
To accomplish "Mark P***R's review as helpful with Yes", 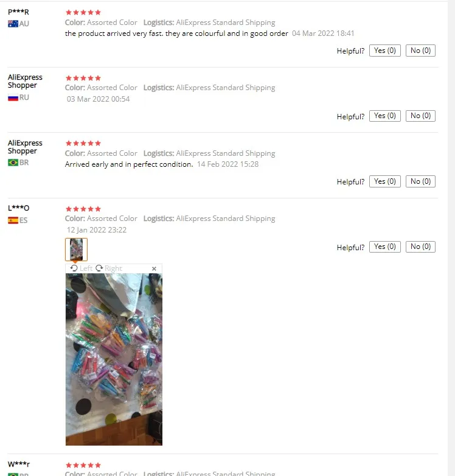I will pos(384,51).
